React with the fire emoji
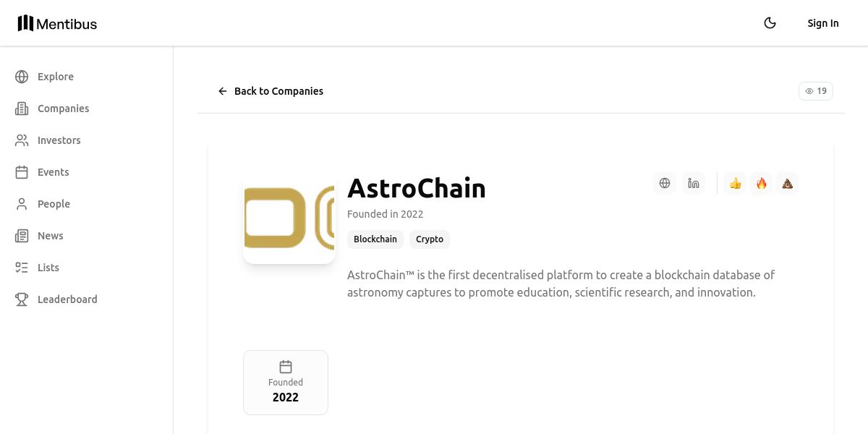This screenshot has height=434, width=868. pyautogui.click(x=762, y=183)
